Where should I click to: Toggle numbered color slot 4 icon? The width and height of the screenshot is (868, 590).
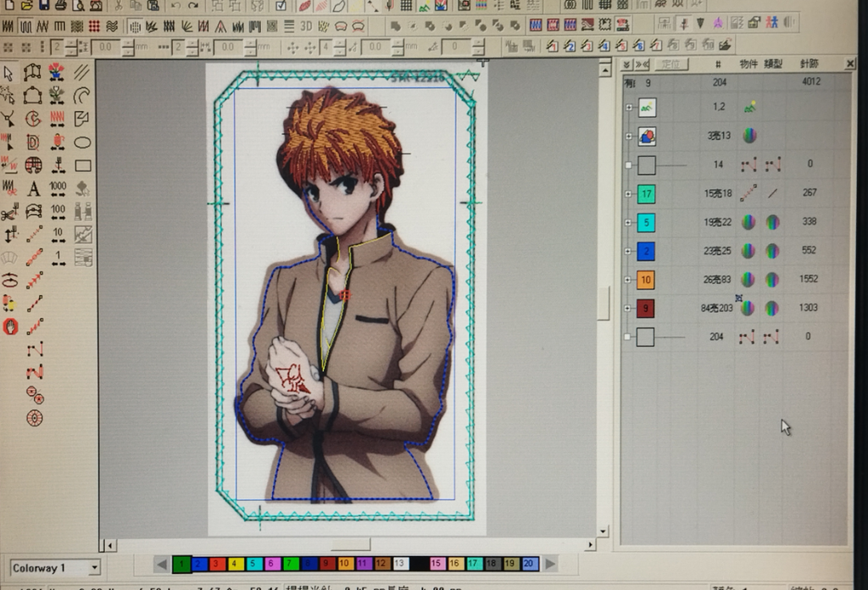click(x=604, y=46)
